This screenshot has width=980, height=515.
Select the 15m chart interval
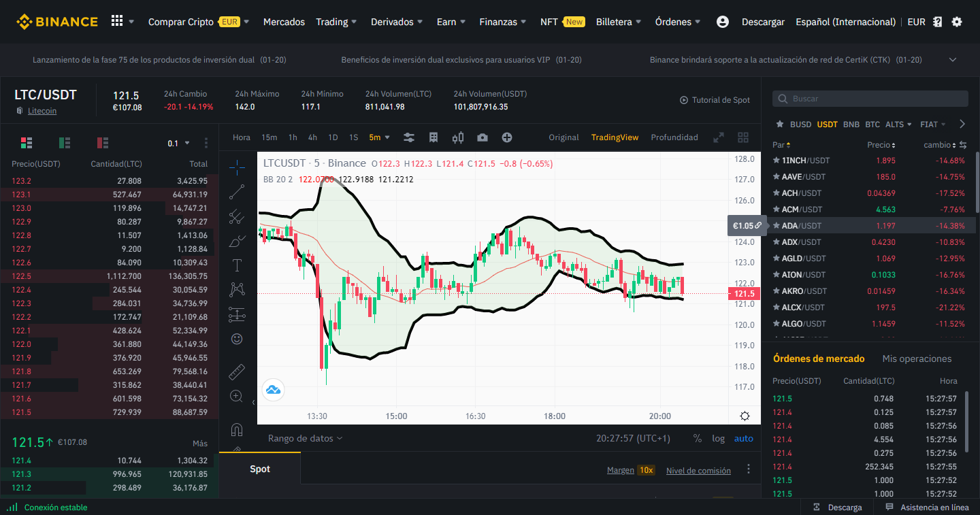point(269,137)
